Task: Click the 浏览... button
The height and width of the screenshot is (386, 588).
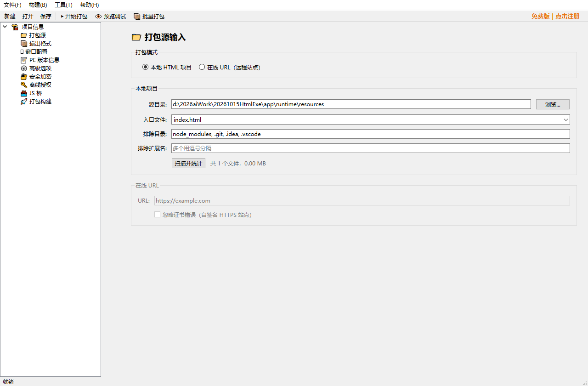Action: click(x=553, y=104)
